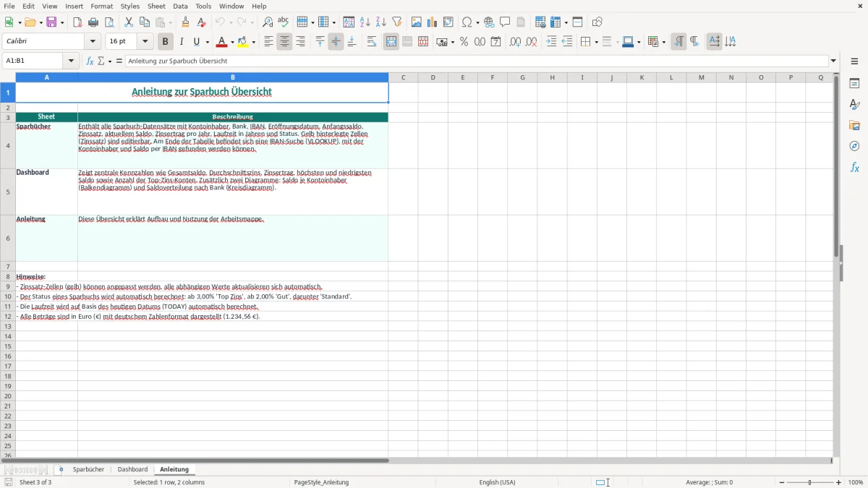Toggle Center Horizontally alignment

(x=284, y=42)
